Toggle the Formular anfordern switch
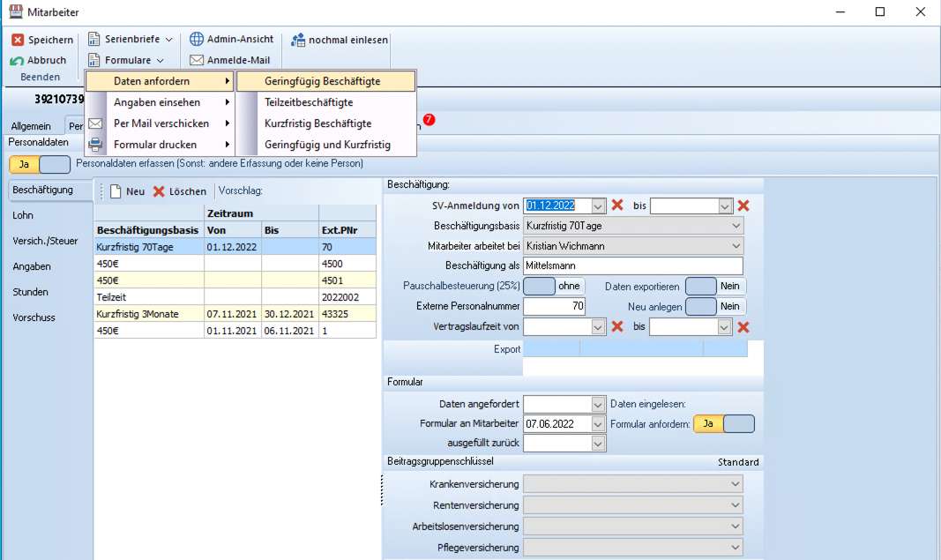The image size is (941, 560). click(x=723, y=424)
